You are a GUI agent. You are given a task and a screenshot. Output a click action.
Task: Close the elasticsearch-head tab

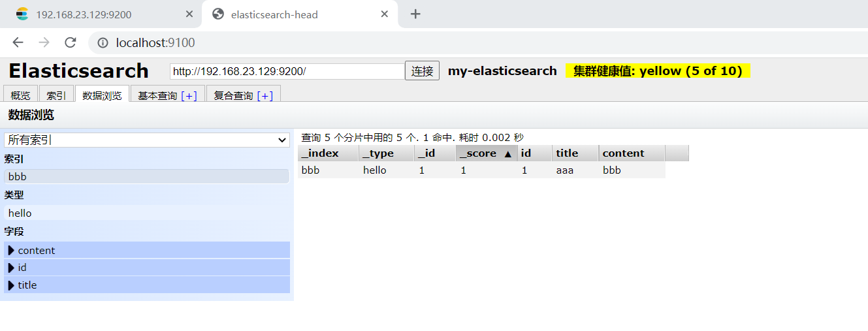pos(385,14)
